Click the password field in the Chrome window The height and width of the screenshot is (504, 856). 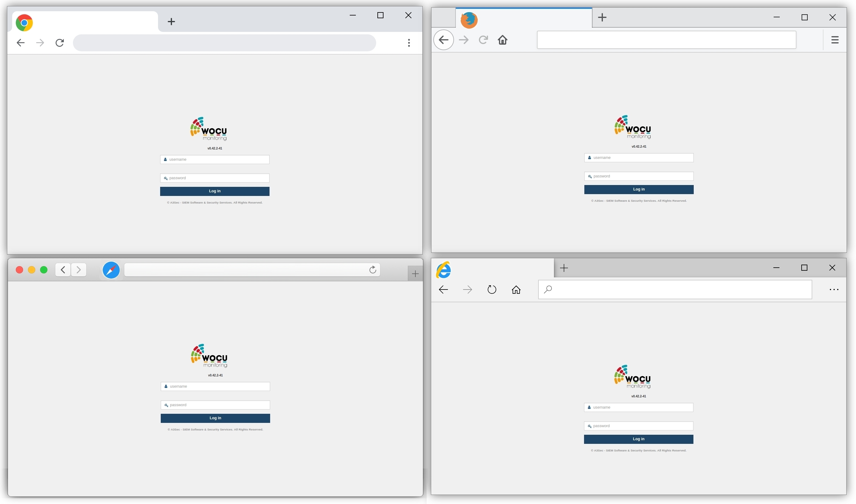click(215, 178)
